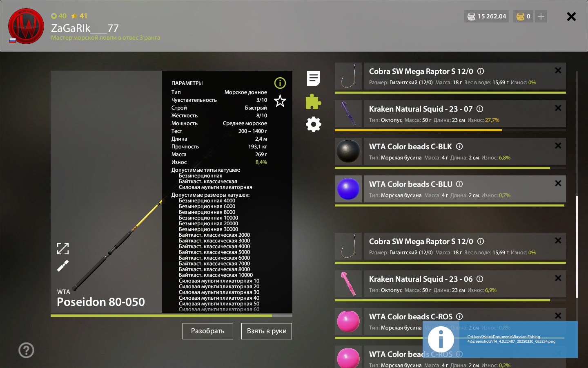This screenshot has width=588, height=368.
Task: Click the rank title Мастер морской ловли
Action: click(x=105, y=38)
